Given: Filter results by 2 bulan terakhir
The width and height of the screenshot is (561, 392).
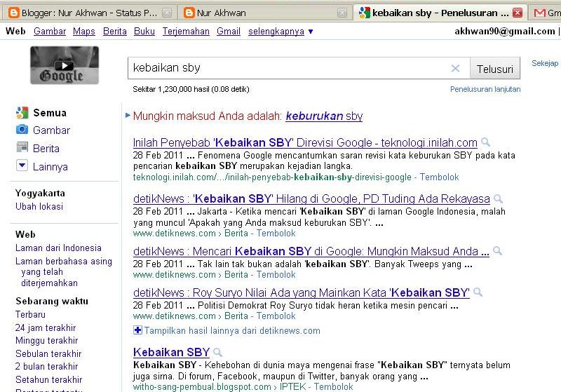Looking at the screenshot, I should 47,366.
